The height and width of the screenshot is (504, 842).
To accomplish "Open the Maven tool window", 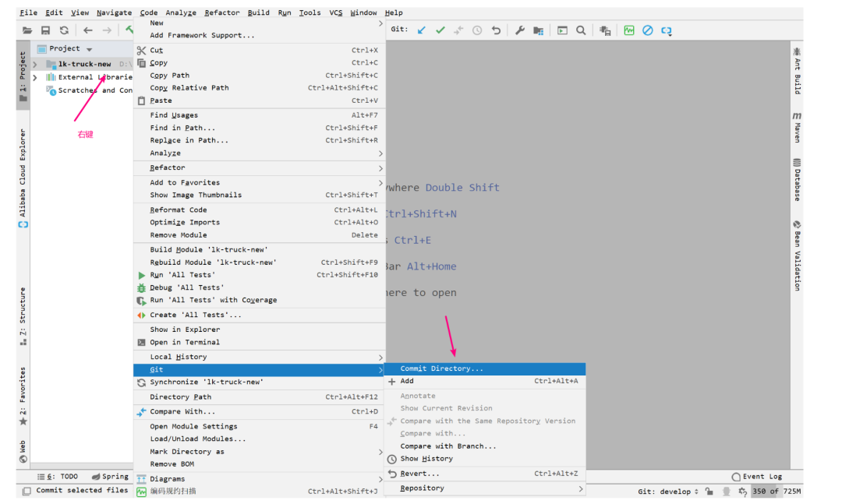I will [x=797, y=127].
